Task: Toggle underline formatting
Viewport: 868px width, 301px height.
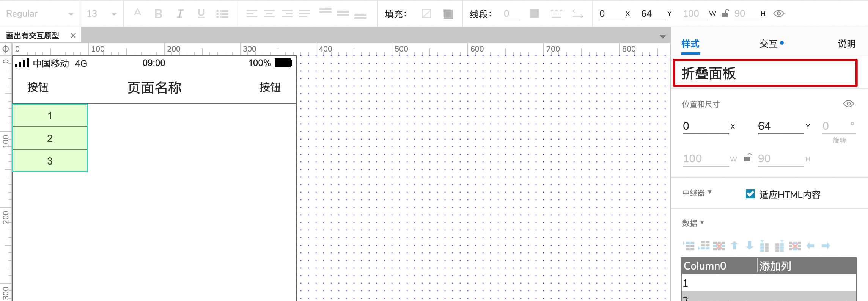Action: pos(201,14)
